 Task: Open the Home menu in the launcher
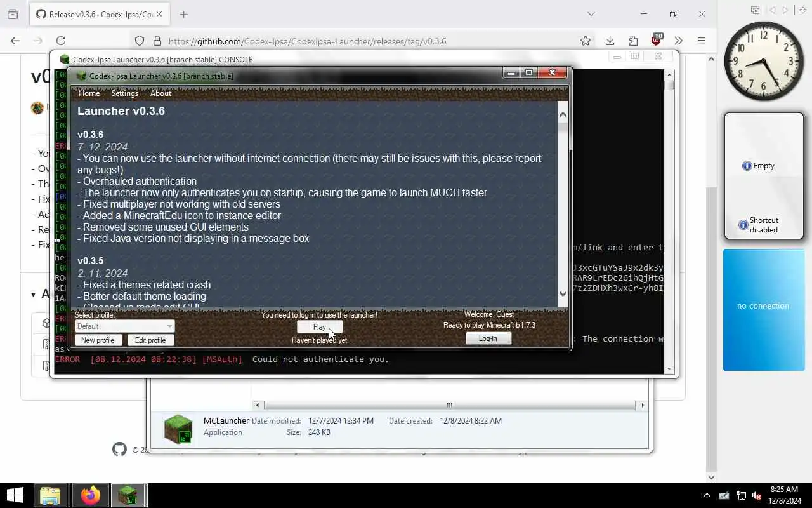click(89, 93)
